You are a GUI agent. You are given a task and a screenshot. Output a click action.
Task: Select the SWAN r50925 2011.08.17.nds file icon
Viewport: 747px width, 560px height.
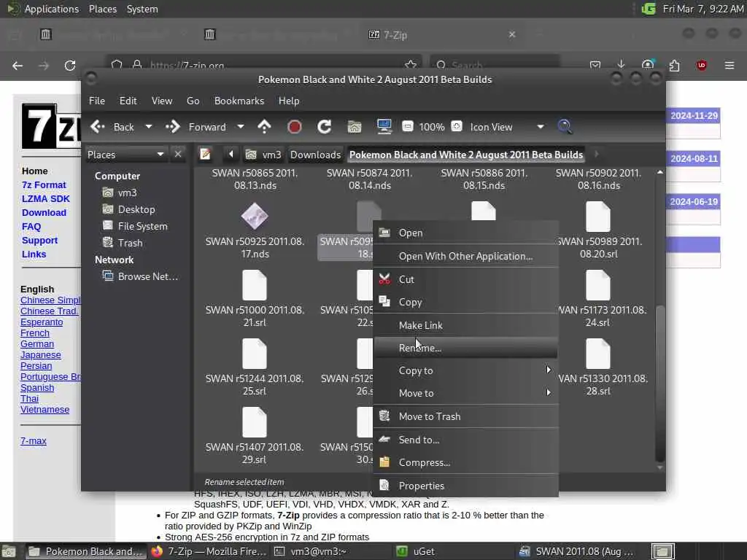point(255,216)
